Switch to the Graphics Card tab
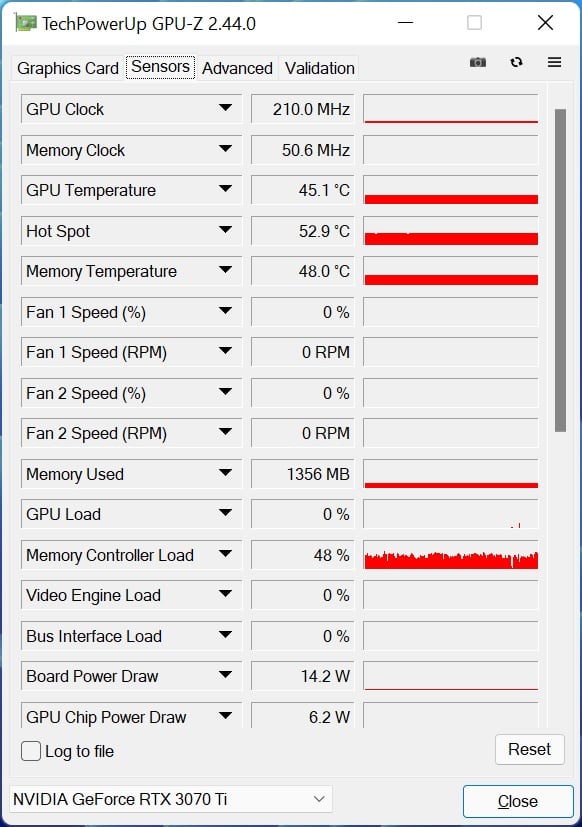The image size is (582, 827). click(68, 68)
